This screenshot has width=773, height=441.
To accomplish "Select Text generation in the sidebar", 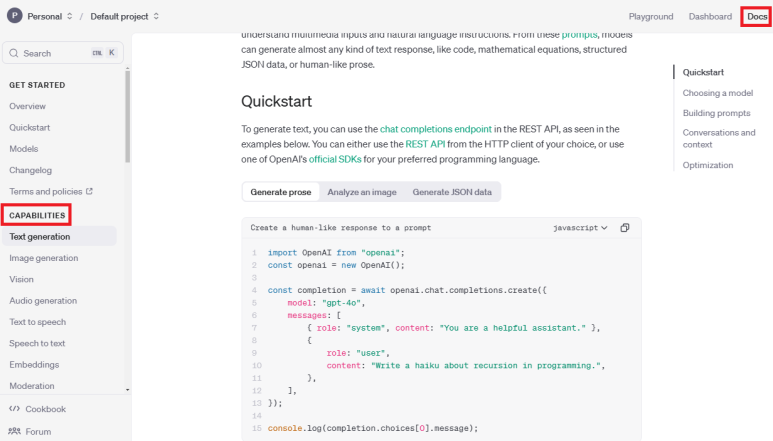I will tap(59, 236).
